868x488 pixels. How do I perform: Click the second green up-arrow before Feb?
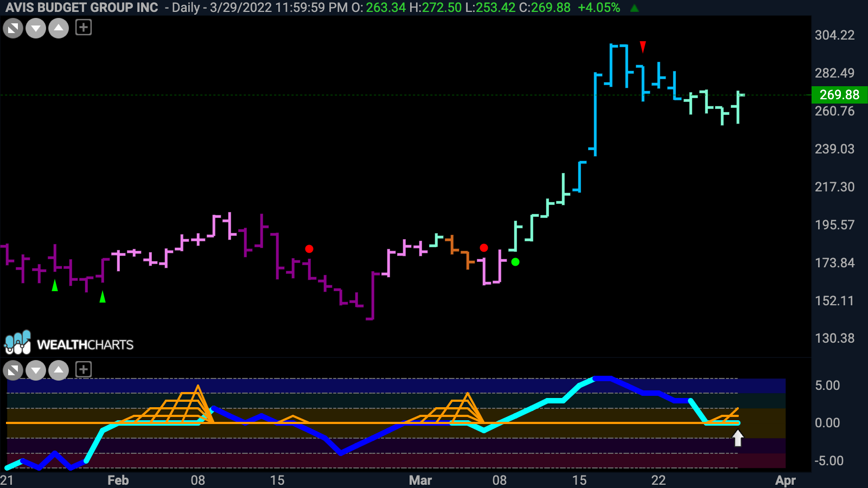coord(103,296)
